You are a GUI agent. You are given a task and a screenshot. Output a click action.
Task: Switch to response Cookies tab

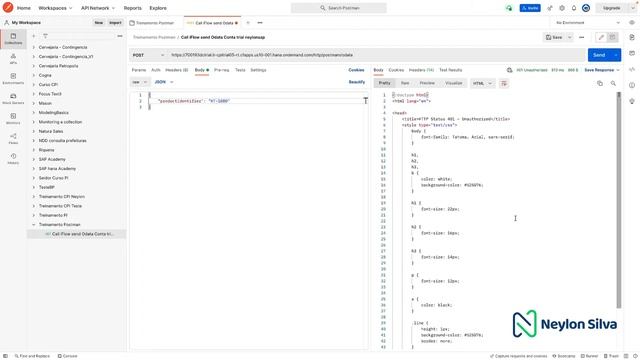pyautogui.click(x=396, y=70)
